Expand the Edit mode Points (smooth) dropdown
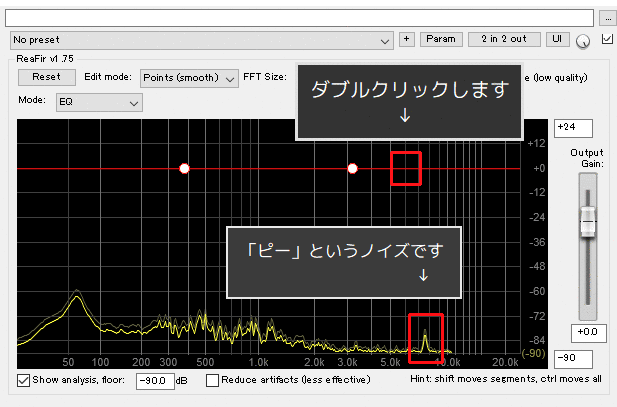617x407 pixels. point(189,77)
